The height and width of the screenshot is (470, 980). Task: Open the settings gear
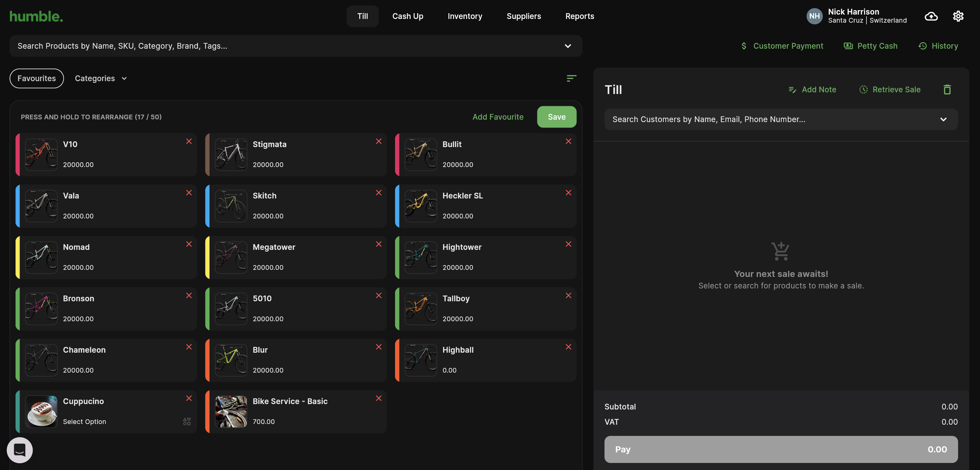click(x=958, y=16)
